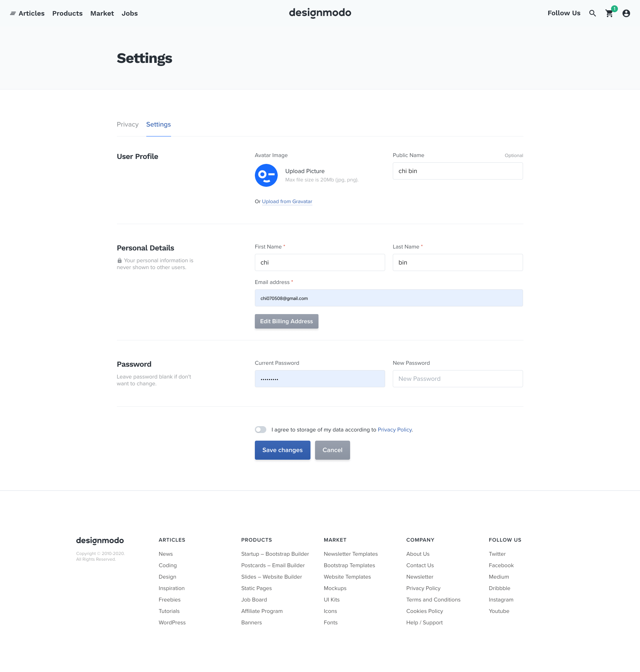640x672 pixels.
Task: Open footer Affiliate Program link
Action: [262, 611]
